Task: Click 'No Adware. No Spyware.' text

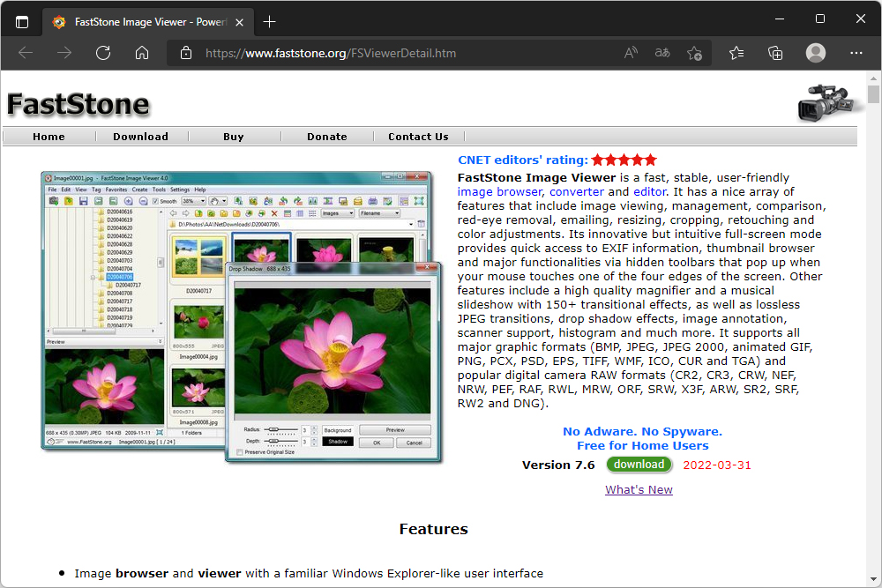Action: coord(642,431)
